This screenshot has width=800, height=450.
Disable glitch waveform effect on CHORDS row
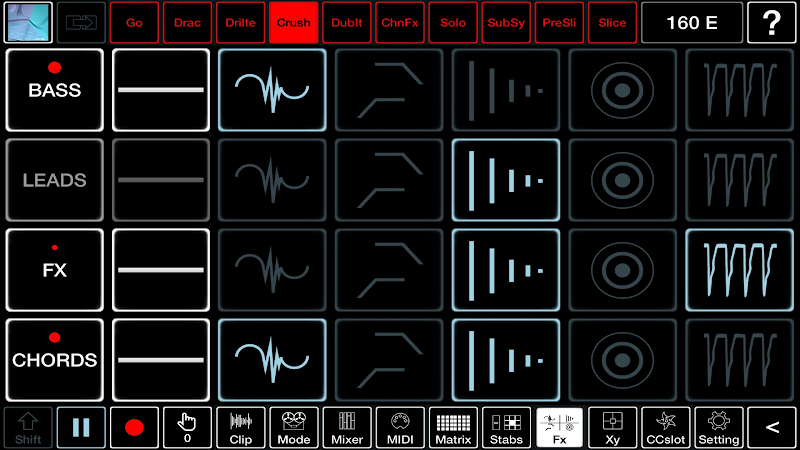pos(272,360)
